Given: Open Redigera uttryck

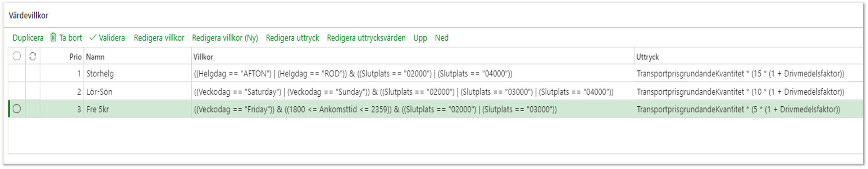Looking at the screenshot, I should [292, 38].
